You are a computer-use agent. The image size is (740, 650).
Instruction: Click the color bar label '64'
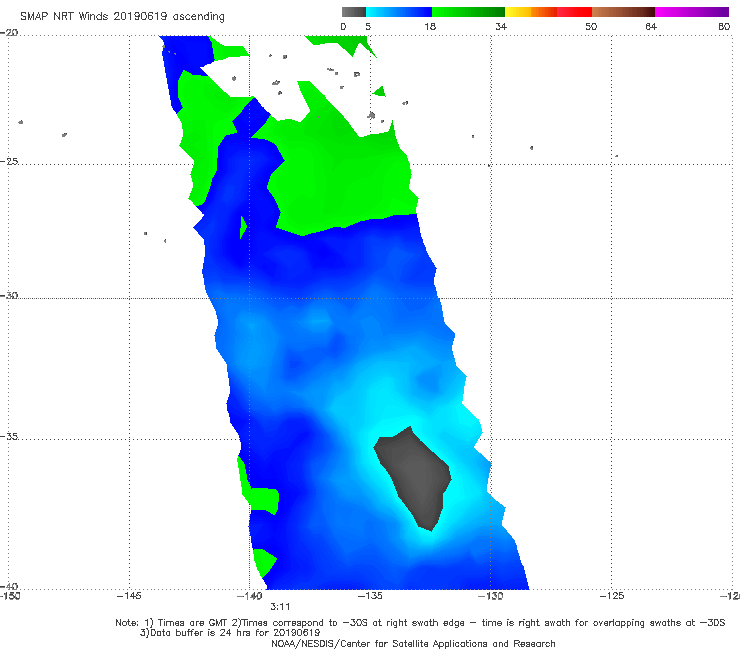coord(651,26)
